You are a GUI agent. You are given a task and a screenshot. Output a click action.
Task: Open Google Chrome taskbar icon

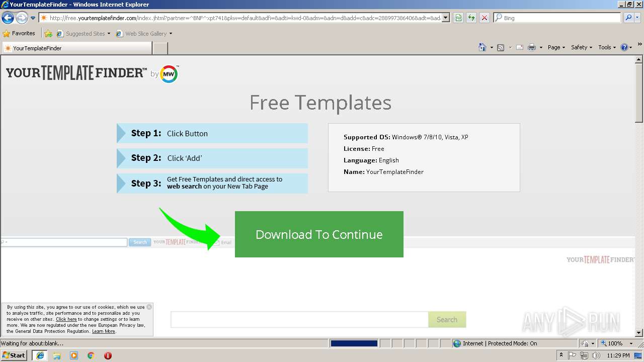(x=91, y=355)
